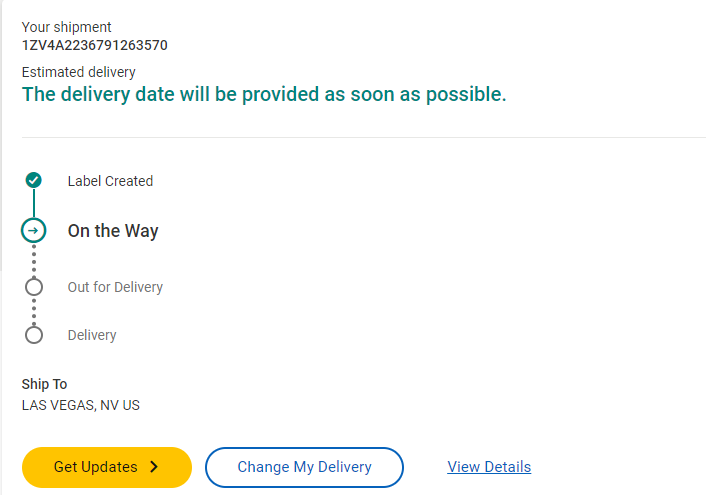Follow the View Details link
Screen dimensions: 706x495
click(489, 467)
